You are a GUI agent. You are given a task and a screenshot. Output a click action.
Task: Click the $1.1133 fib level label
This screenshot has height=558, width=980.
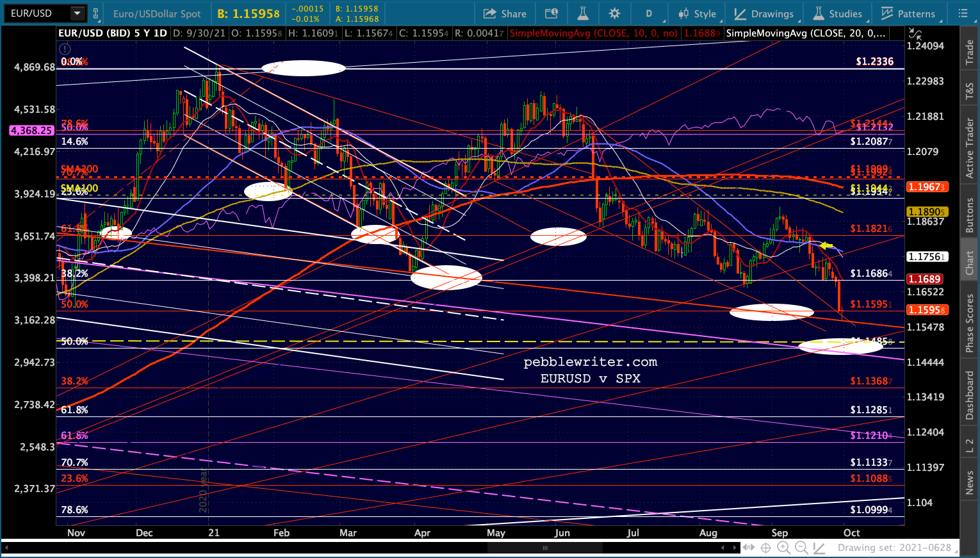pyautogui.click(x=871, y=463)
